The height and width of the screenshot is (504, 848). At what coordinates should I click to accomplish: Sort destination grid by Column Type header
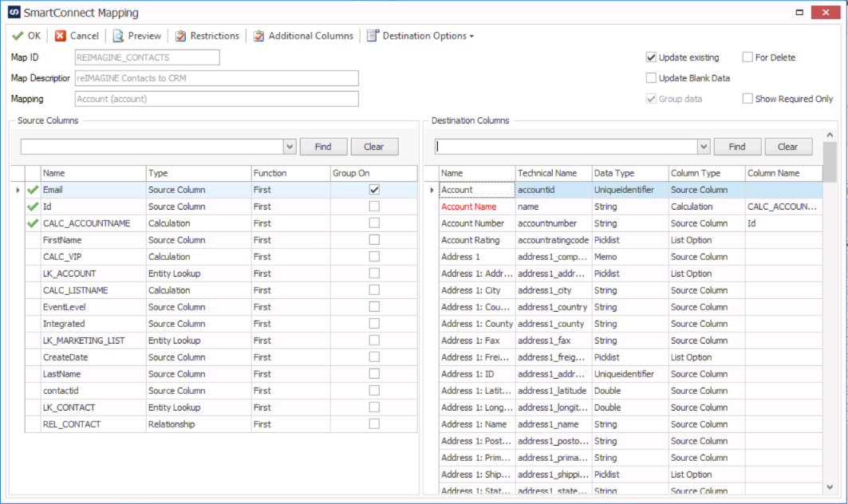coord(707,173)
